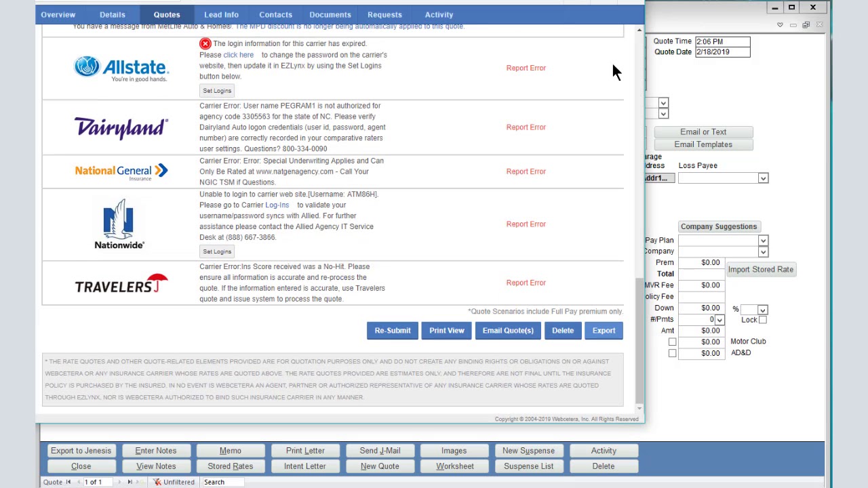Click Report Error for Nationwide

coord(526,224)
